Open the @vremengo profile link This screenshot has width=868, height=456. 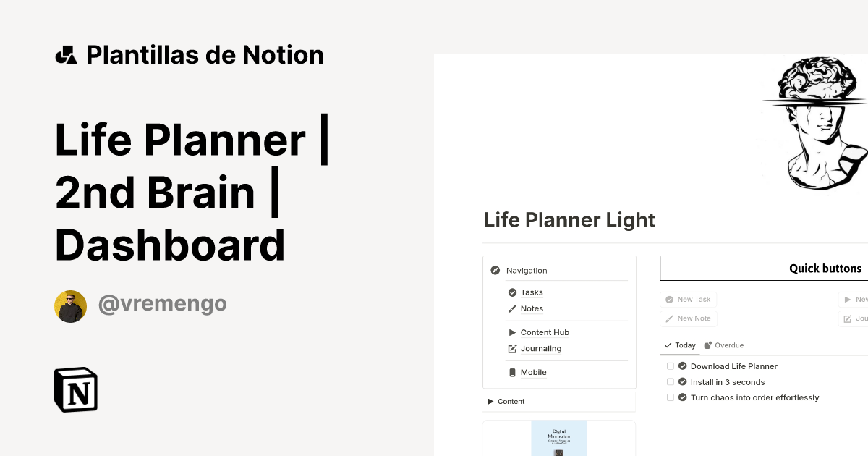(x=162, y=303)
